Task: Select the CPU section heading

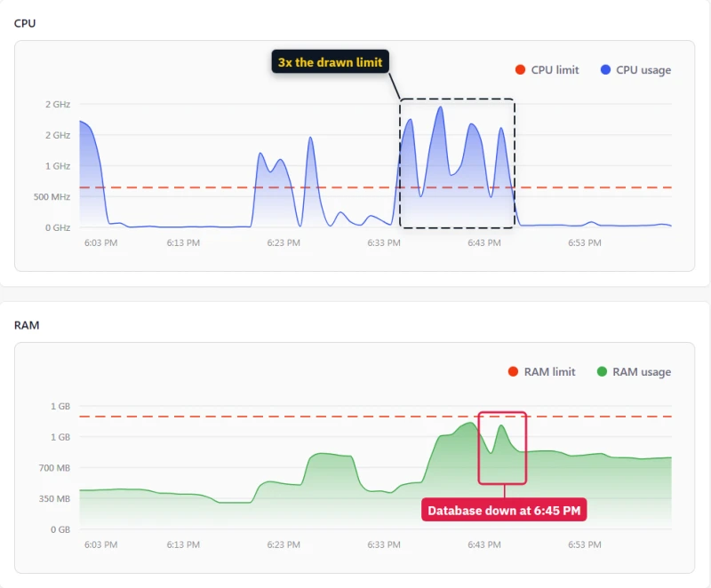Action: [25, 24]
